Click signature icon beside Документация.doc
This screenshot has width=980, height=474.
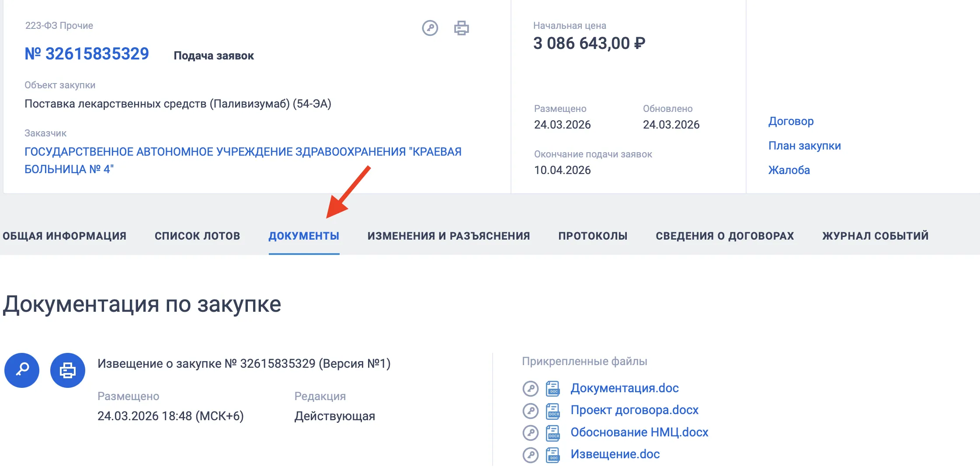point(530,388)
